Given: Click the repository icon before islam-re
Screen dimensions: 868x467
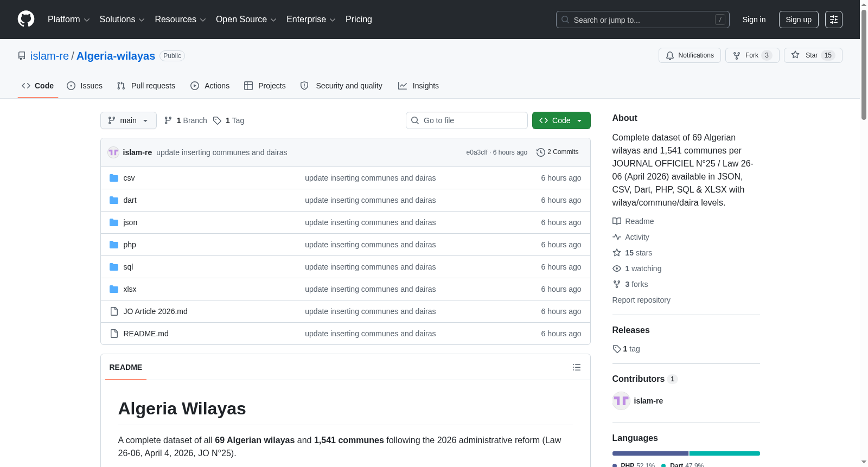Looking at the screenshot, I should (x=22, y=56).
